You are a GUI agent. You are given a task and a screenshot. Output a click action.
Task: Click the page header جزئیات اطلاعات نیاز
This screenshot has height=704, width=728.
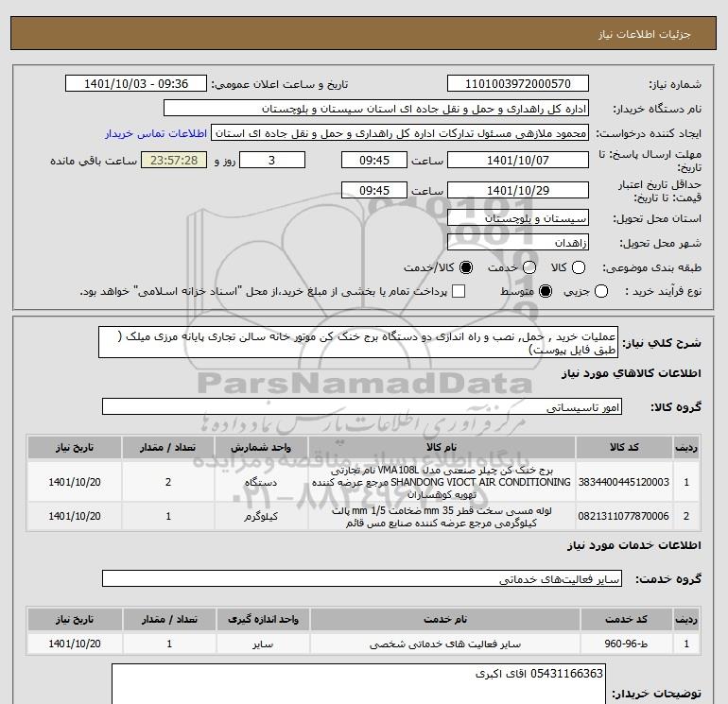tap(644, 34)
